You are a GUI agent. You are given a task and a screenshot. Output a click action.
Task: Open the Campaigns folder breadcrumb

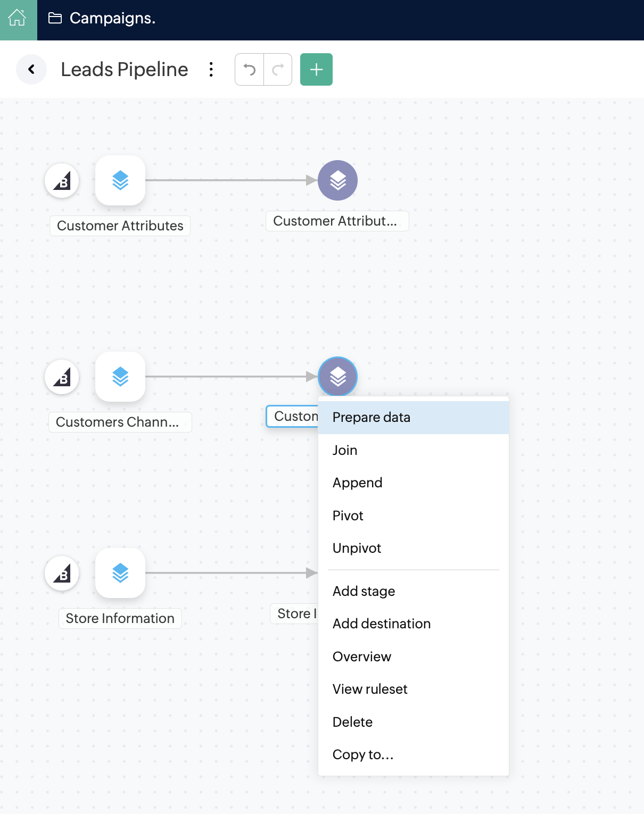click(x=102, y=19)
